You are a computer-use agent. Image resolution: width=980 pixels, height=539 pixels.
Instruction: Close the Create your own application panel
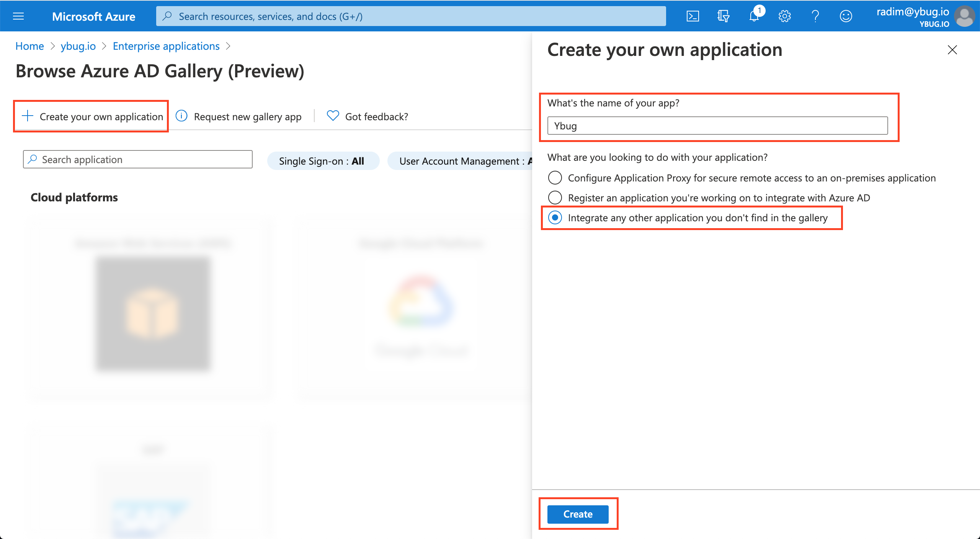coord(952,50)
